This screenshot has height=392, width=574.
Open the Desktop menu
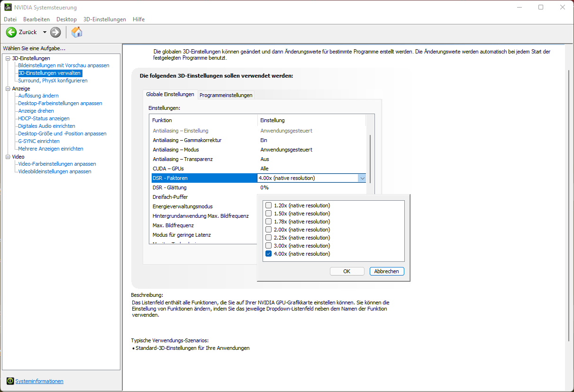click(66, 19)
